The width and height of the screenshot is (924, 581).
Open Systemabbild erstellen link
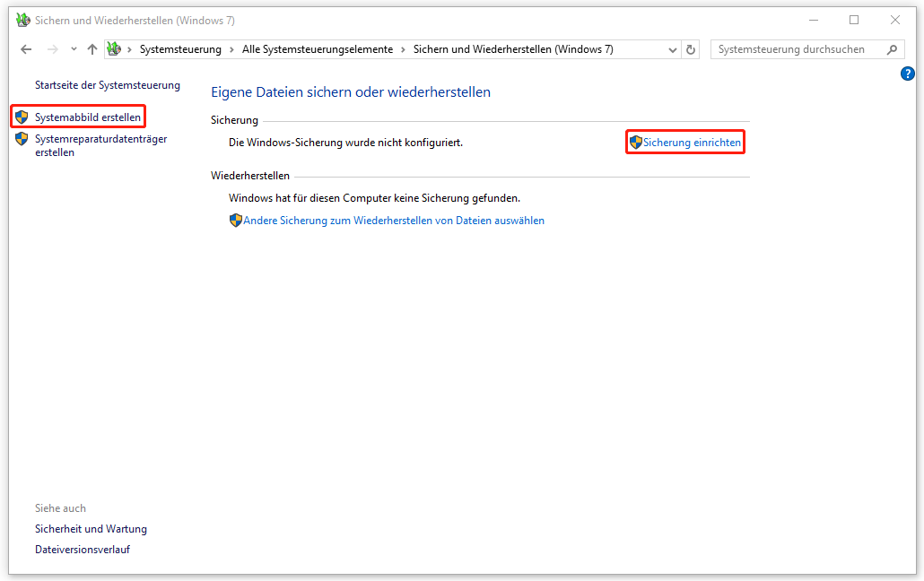[x=88, y=117]
